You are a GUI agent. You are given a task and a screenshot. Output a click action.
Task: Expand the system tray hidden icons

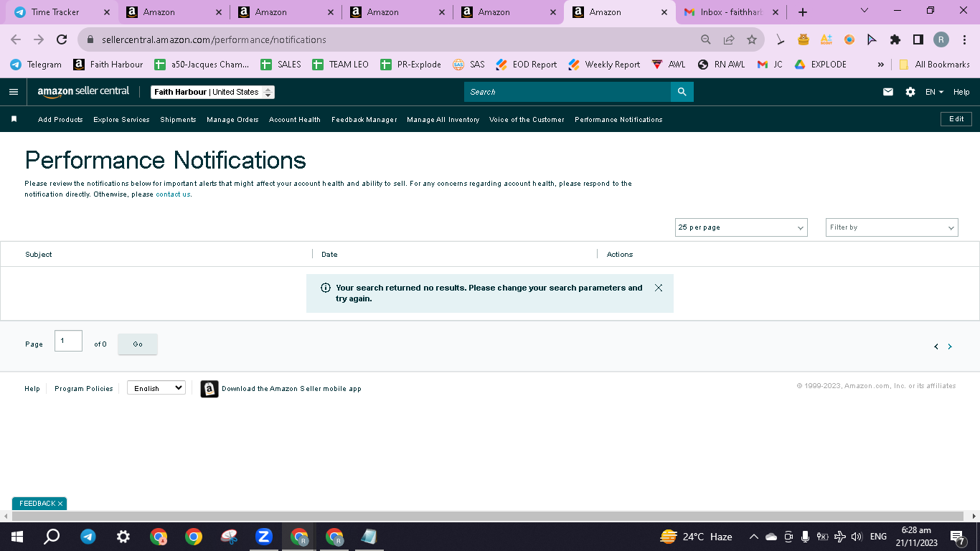click(x=753, y=537)
